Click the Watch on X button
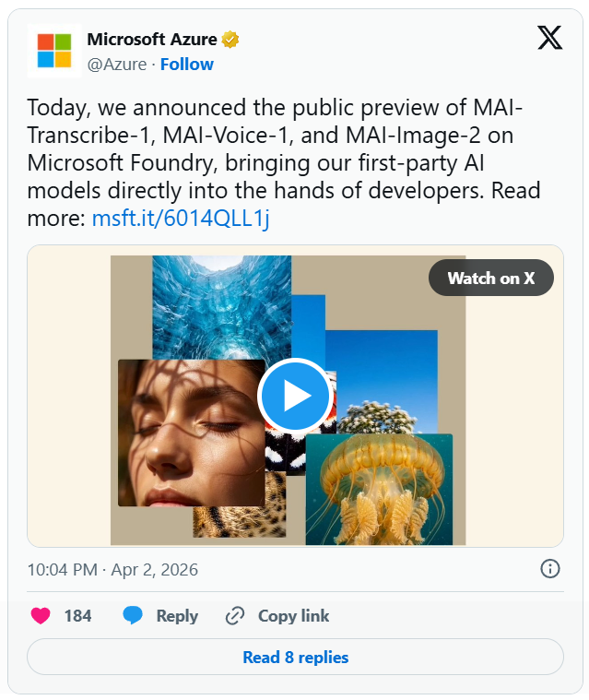This screenshot has height=700, width=589. pos(490,279)
